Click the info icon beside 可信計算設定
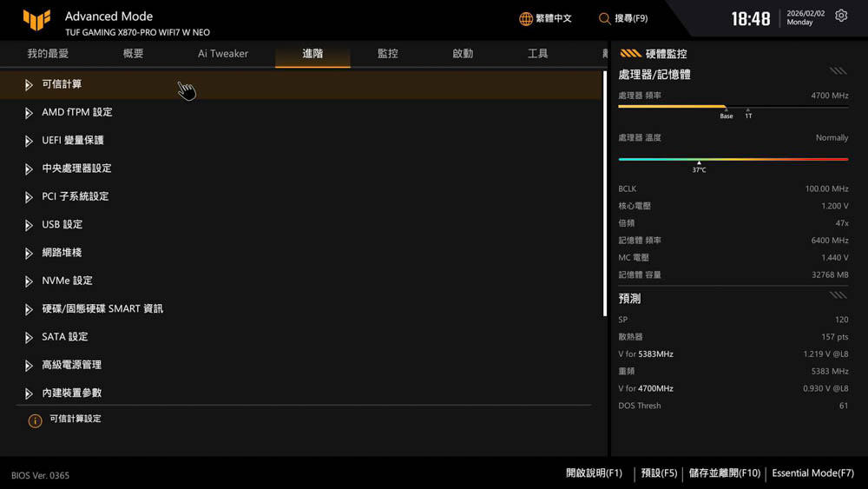Viewport: 868px width, 489px height. [x=35, y=420]
